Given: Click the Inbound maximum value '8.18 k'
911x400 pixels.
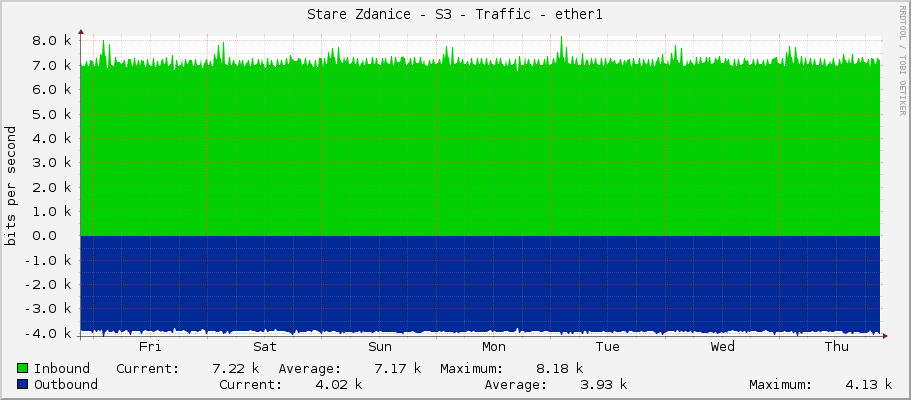Looking at the screenshot, I should 560,368.
